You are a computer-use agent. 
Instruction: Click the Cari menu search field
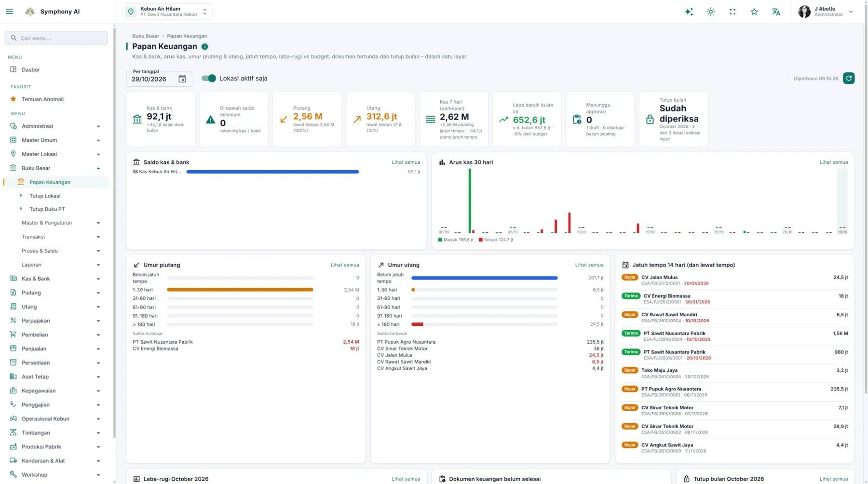click(x=56, y=38)
